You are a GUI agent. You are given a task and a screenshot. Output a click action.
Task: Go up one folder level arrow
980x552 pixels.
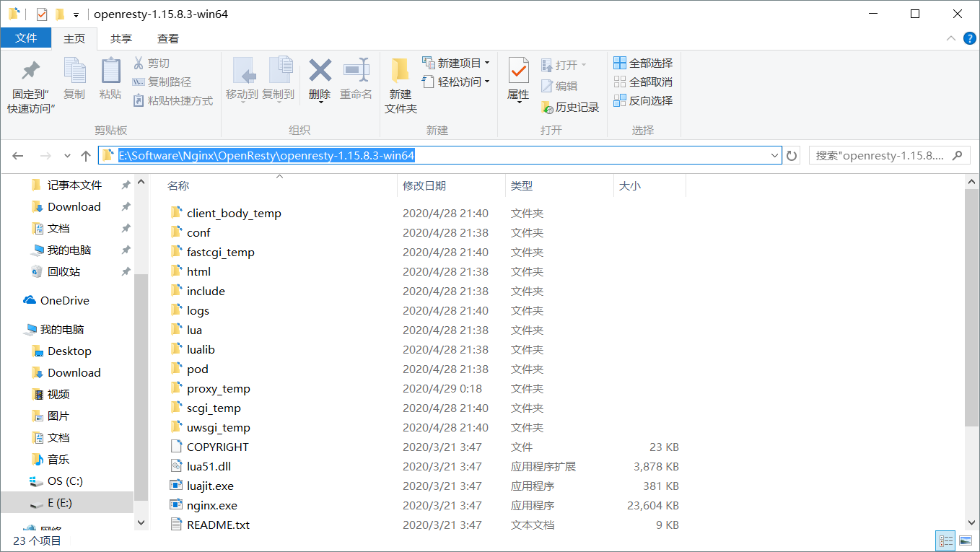point(86,155)
